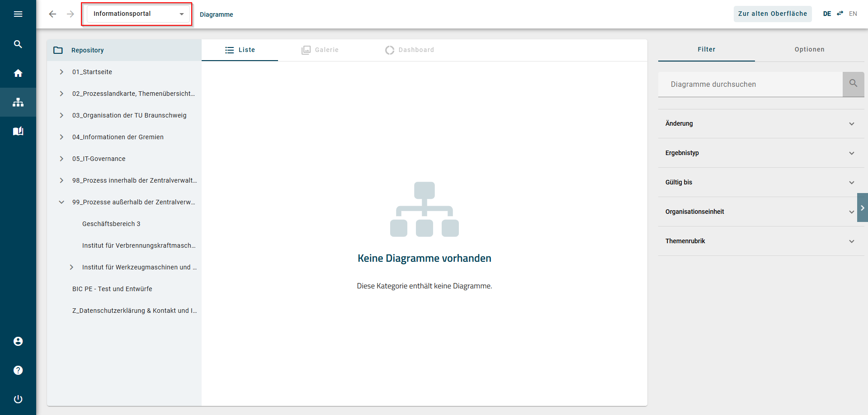Open the user profile icon
The height and width of the screenshot is (415, 868).
point(18,341)
